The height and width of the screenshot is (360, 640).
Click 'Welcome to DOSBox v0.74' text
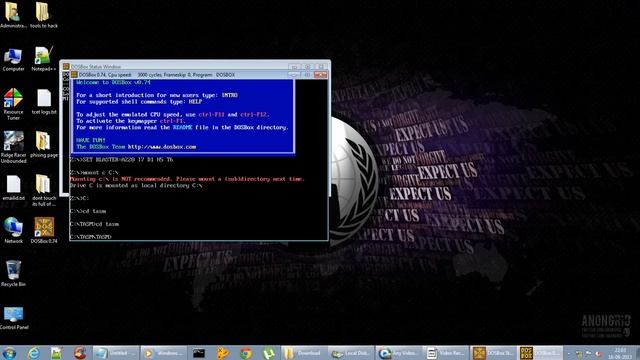tap(113, 82)
